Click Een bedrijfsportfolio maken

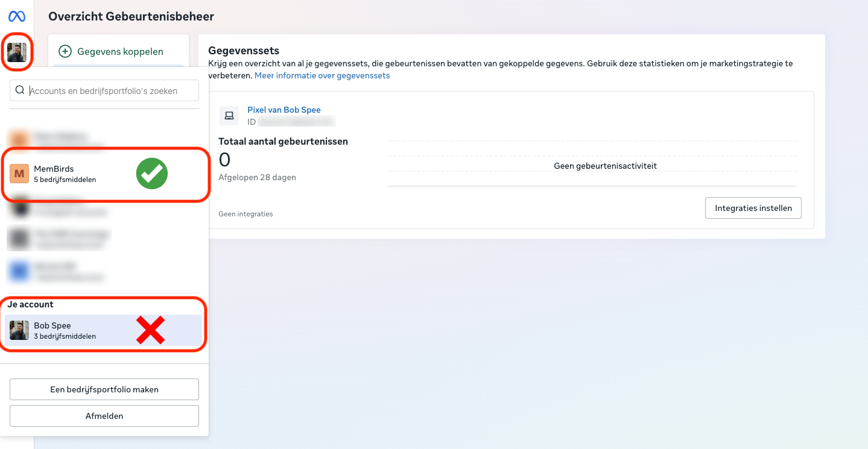(x=104, y=389)
